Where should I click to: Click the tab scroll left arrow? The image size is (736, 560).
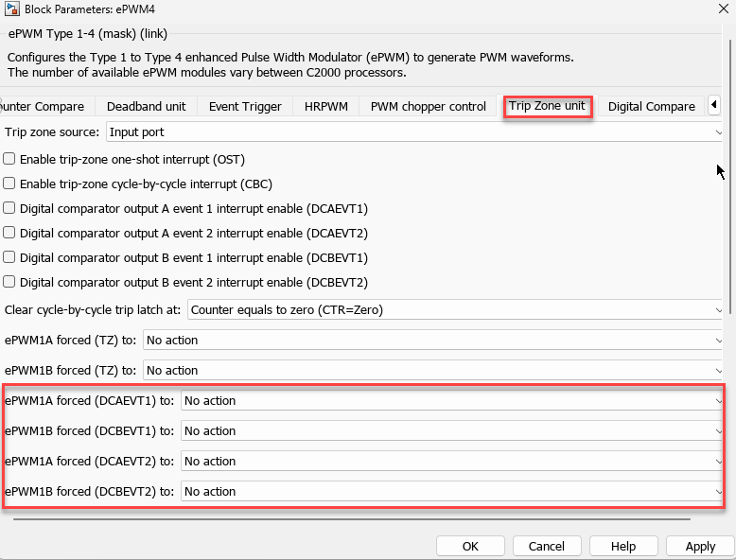tap(713, 105)
